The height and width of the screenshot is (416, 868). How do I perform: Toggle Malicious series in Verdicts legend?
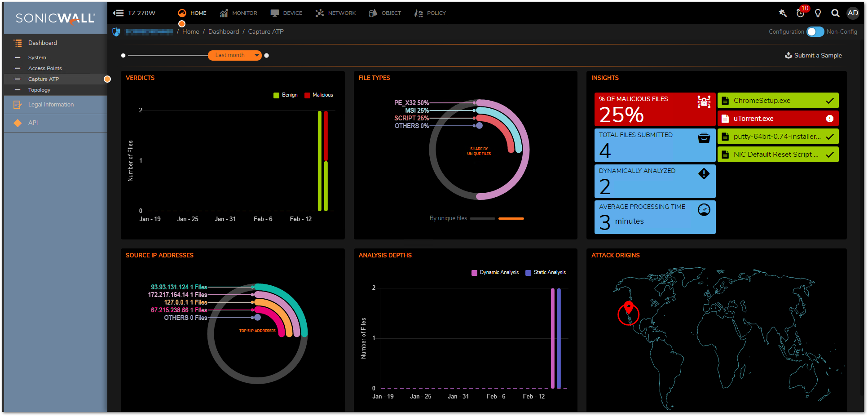click(319, 95)
